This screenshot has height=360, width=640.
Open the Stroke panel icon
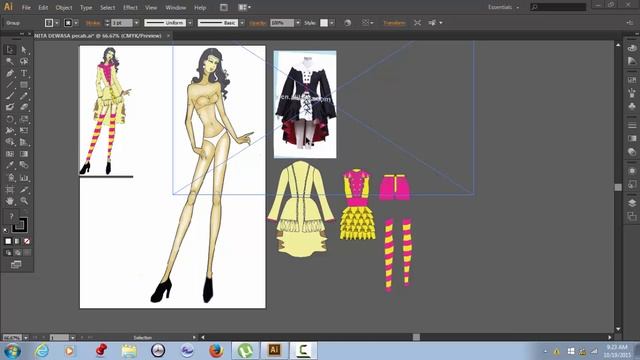pyautogui.click(x=632, y=125)
